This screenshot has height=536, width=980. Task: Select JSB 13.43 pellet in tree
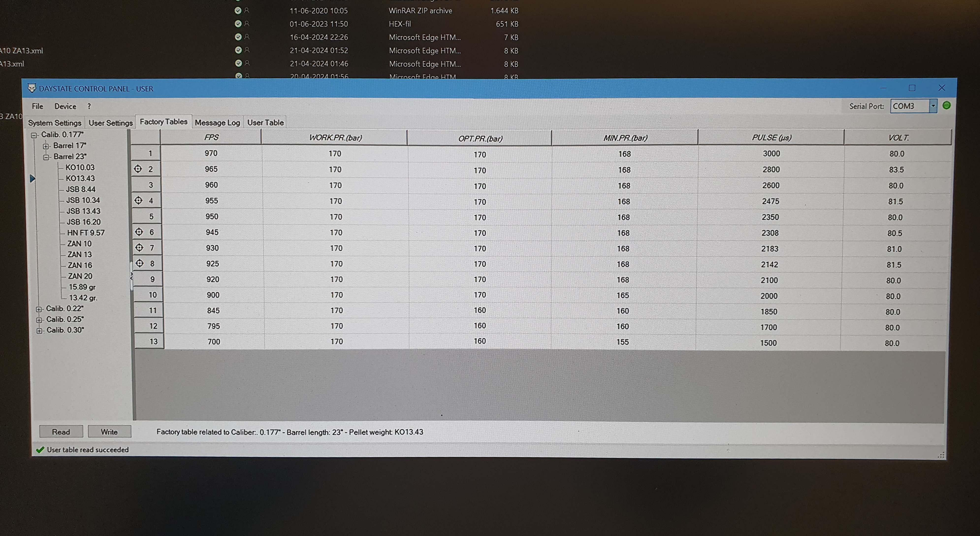83,211
